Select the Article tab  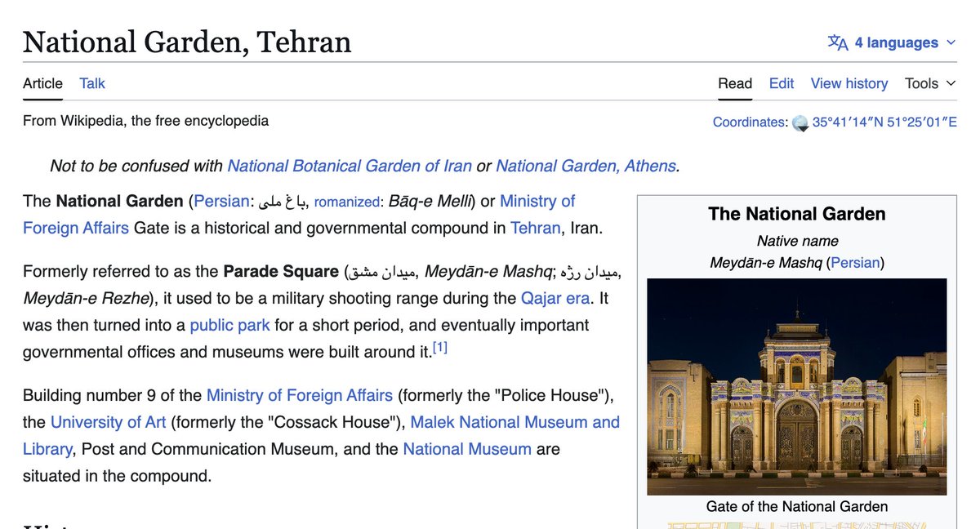tap(42, 83)
